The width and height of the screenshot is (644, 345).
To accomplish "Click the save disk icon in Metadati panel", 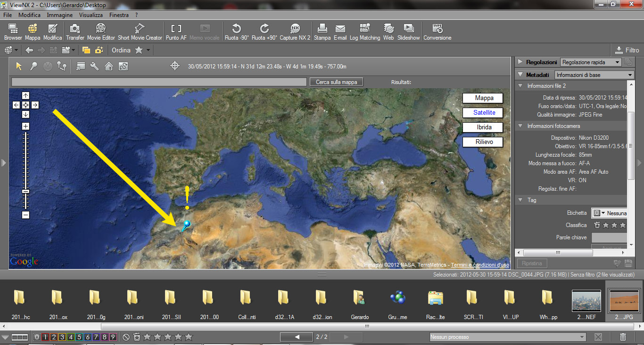I will coord(628,263).
